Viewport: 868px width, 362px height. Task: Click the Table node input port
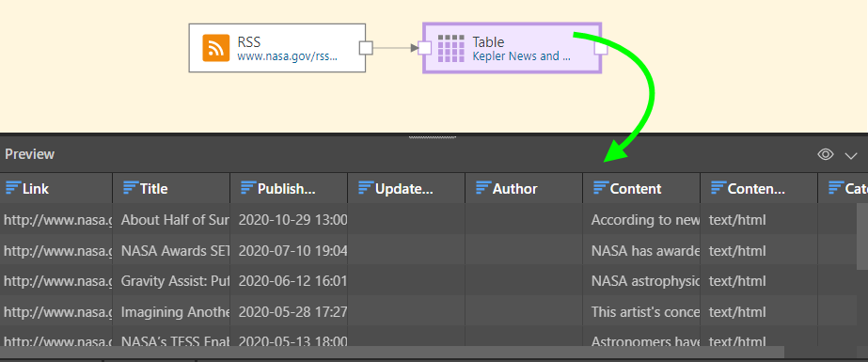(424, 48)
